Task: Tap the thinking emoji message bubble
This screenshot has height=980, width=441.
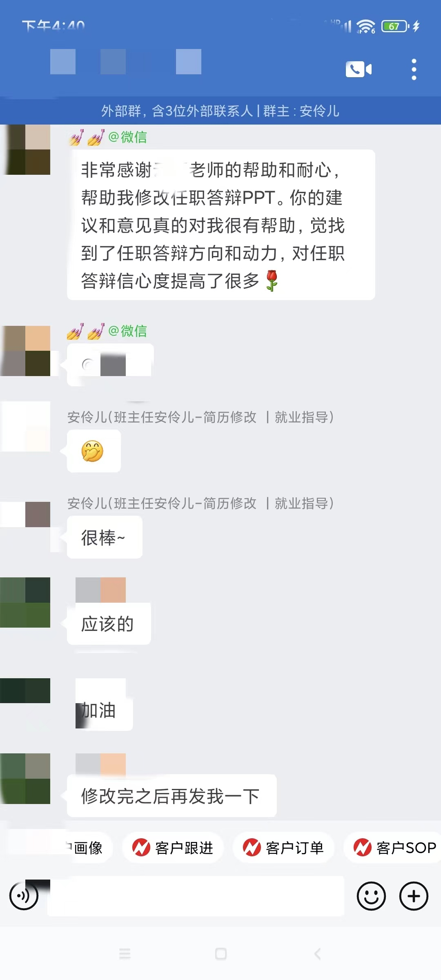Action: click(94, 451)
